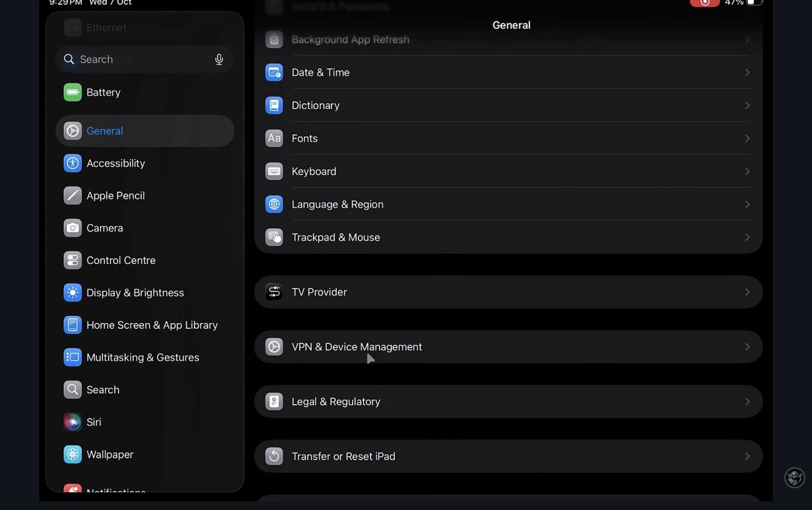Select the Keyboard icon in General list
Screen dimensions: 812x510
[274, 171]
